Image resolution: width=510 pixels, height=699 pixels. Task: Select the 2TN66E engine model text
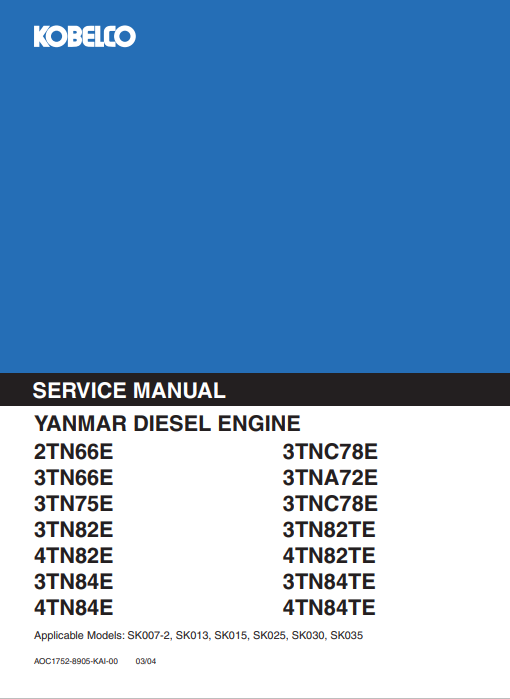click(x=74, y=452)
